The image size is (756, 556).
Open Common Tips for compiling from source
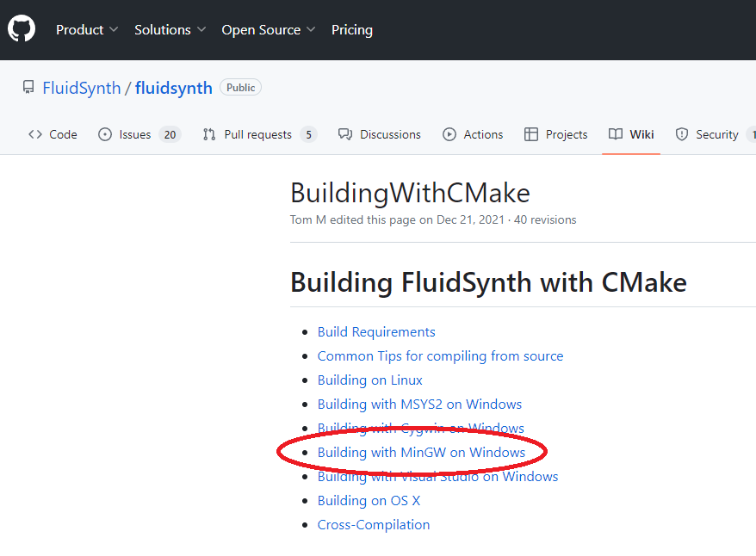coord(440,356)
